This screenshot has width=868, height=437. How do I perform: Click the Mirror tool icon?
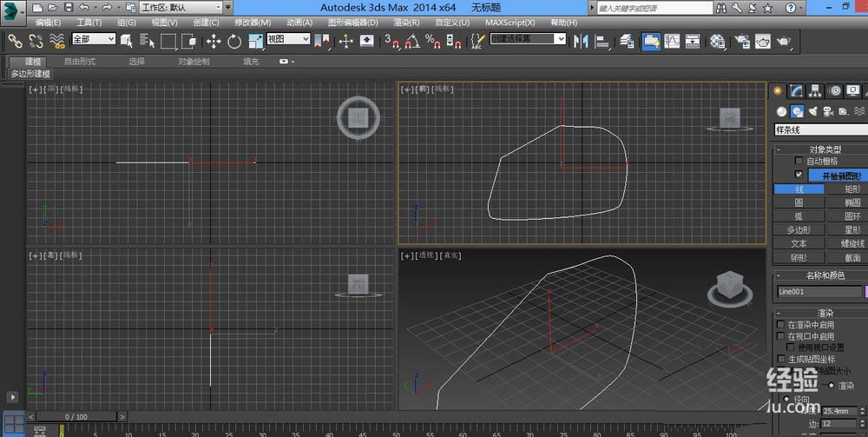click(x=582, y=41)
